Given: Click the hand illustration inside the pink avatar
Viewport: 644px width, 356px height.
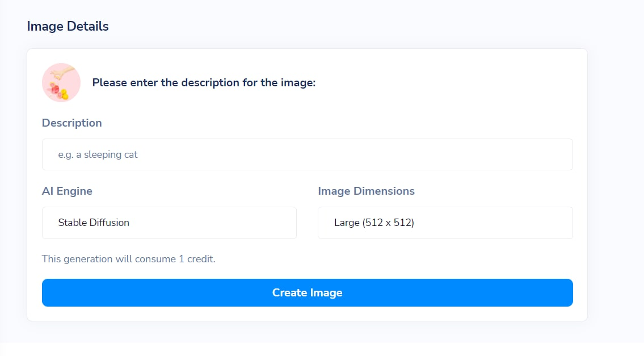Looking at the screenshot, I should (x=61, y=74).
